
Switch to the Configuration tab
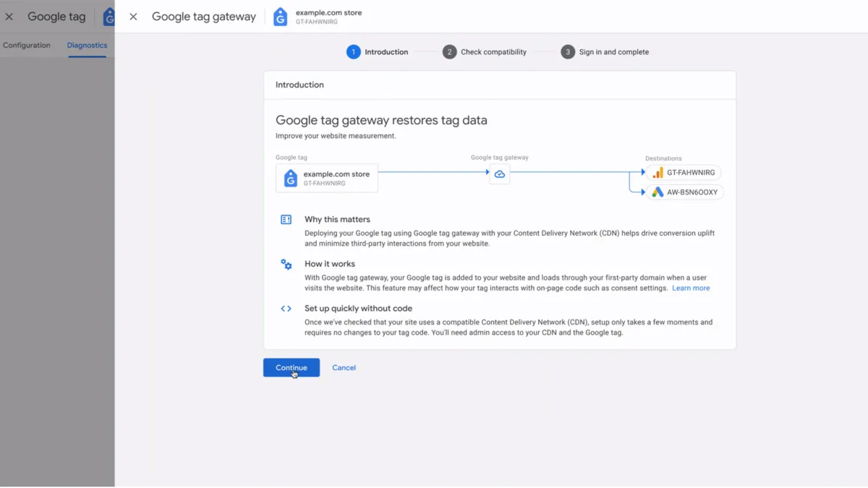click(x=27, y=45)
